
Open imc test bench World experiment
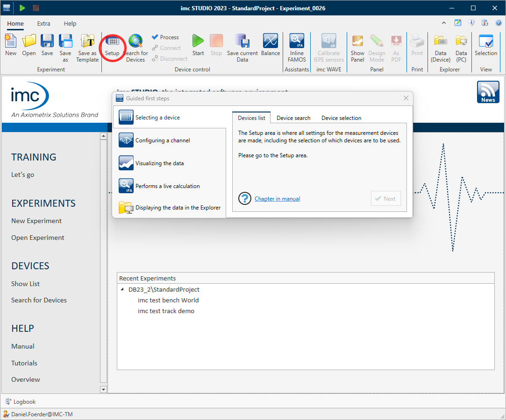tap(168, 300)
